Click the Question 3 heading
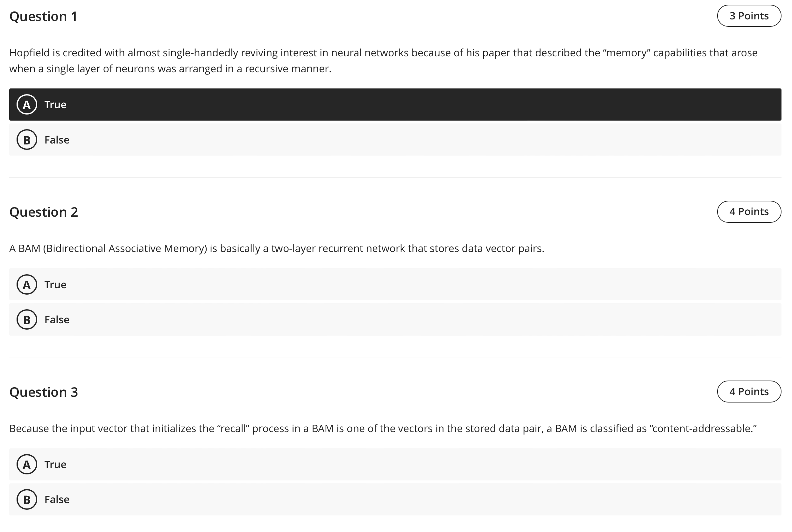The height and width of the screenshot is (532, 792). click(x=44, y=392)
